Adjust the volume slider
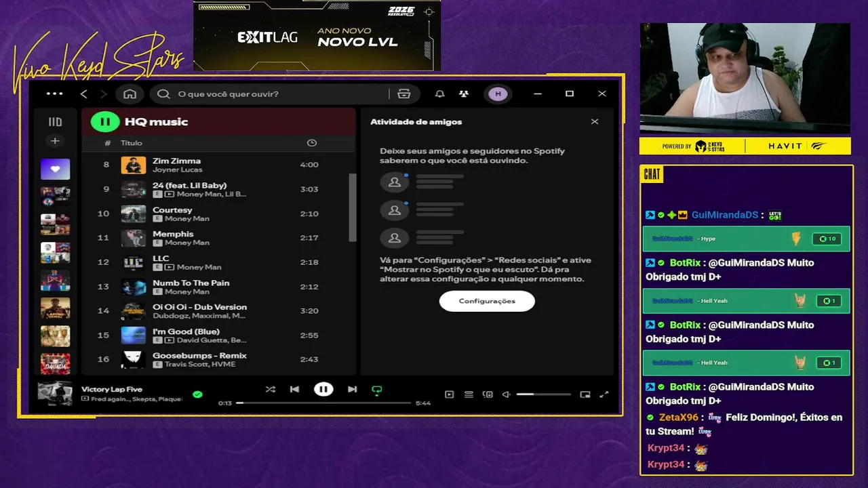868x488 pixels. coord(543,394)
